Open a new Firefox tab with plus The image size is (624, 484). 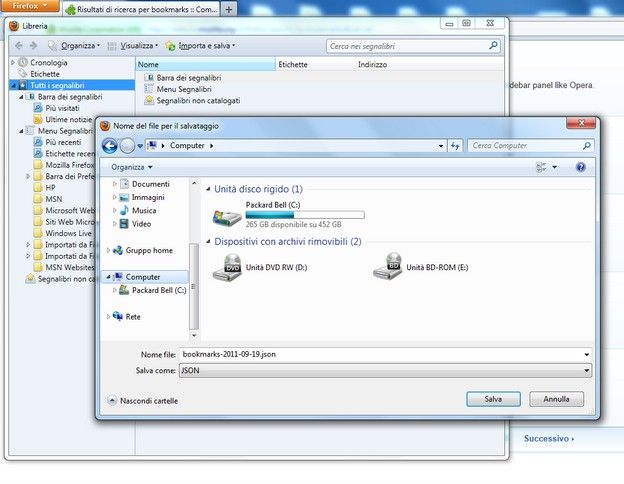[x=229, y=9]
